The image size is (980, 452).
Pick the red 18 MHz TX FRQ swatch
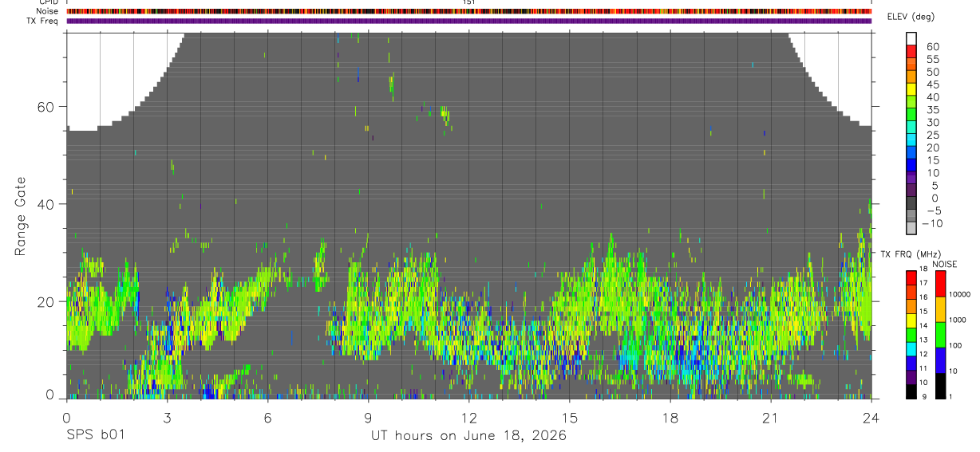911,276
